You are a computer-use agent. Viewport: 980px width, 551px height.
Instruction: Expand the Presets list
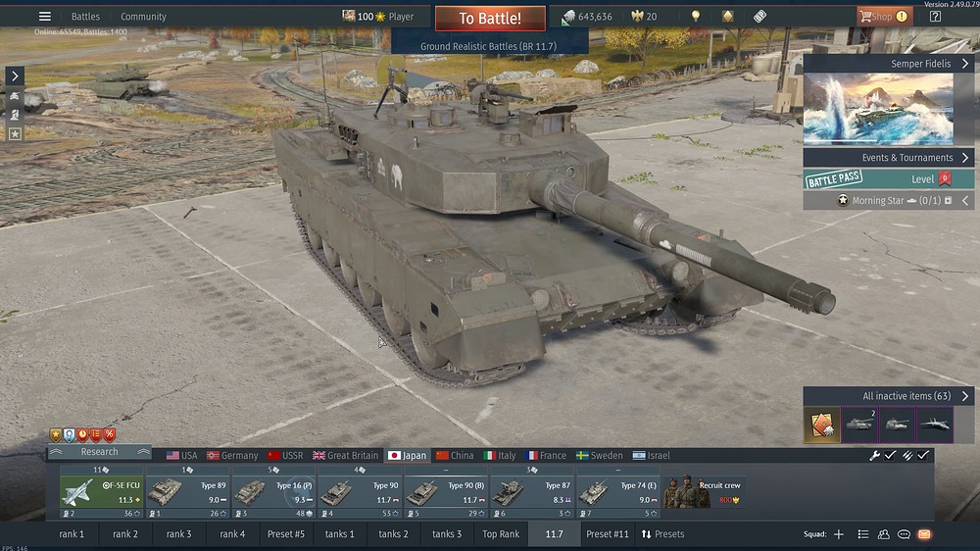[662, 534]
